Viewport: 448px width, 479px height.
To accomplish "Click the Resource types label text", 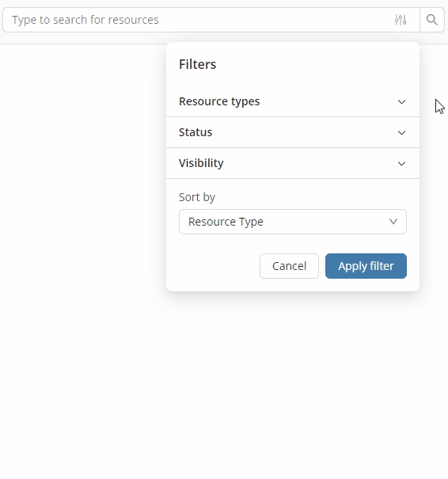I will pos(219,101).
